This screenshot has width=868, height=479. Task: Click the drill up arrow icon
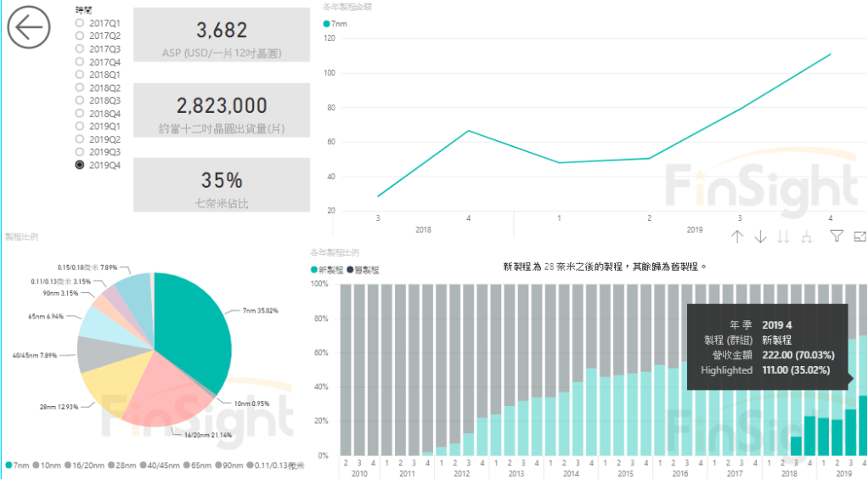pos(737,237)
